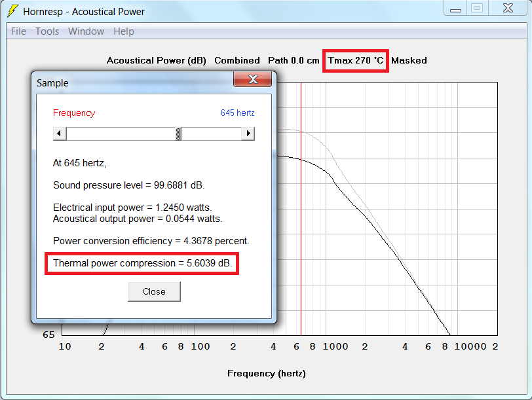Viewport: 532px width, 400px height.
Task: Click the 'Frequency (hertz)' axis label
Action: pyautogui.click(x=267, y=373)
